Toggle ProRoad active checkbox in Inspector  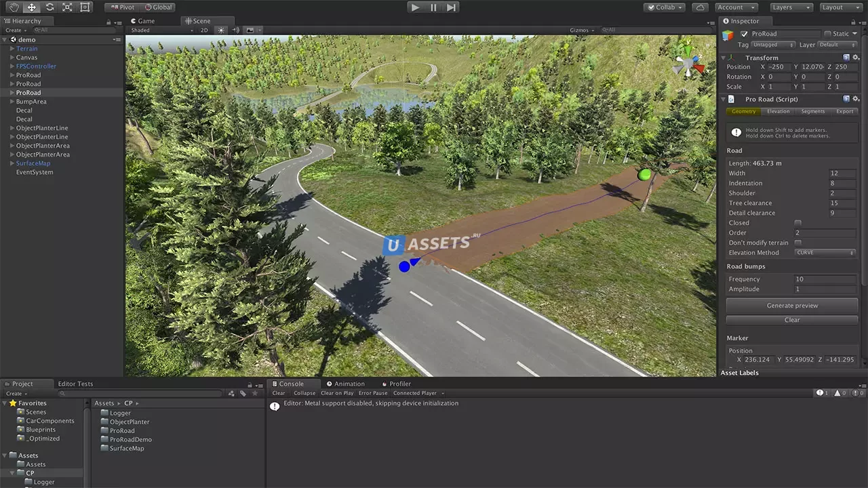[x=745, y=34]
